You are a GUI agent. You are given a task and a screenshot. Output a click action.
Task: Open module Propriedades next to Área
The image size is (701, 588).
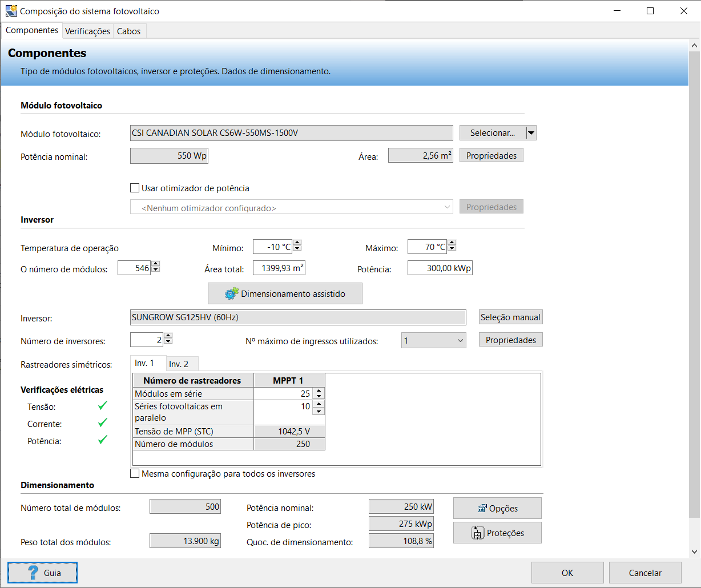click(x=491, y=155)
